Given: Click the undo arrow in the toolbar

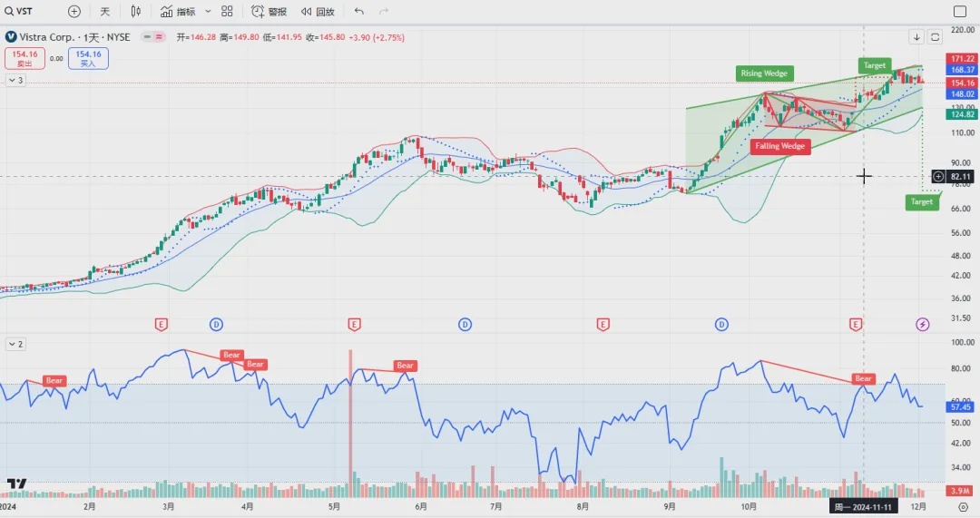Looking at the screenshot, I should (359, 12).
